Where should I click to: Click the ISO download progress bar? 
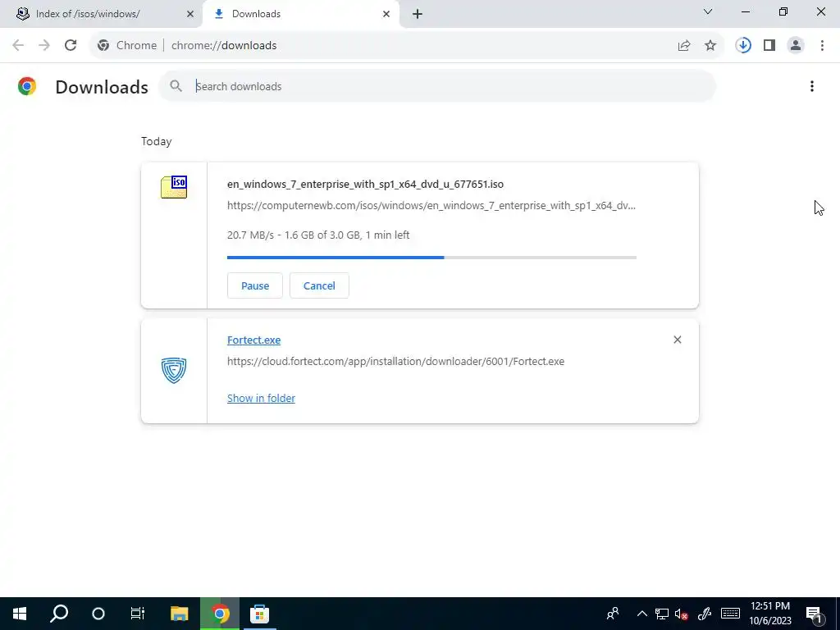pos(431,258)
